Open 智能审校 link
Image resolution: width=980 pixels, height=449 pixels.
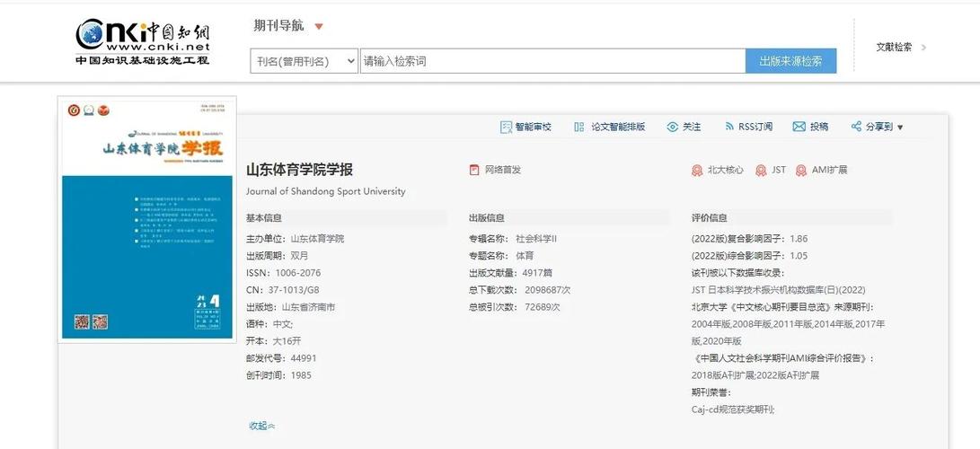tap(534, 127)
